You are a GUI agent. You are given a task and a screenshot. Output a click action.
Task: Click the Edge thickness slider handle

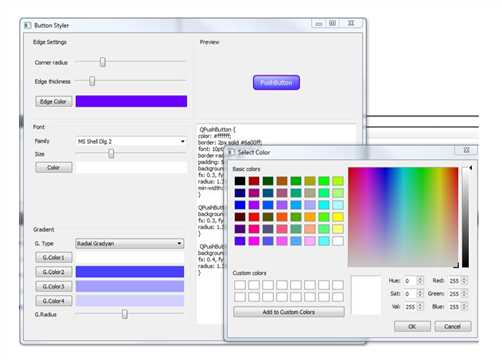pyautogui.click(x=92, y=81)
